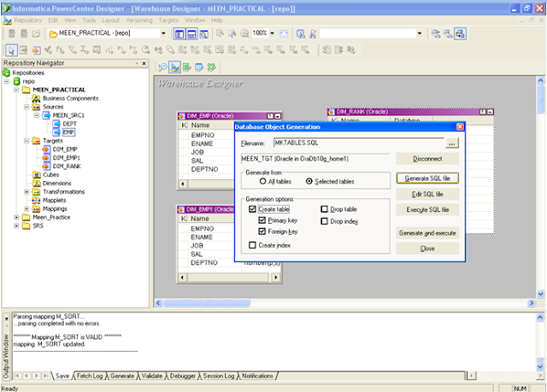Toggle the Navigator window toolbar icon

[179, 34]
